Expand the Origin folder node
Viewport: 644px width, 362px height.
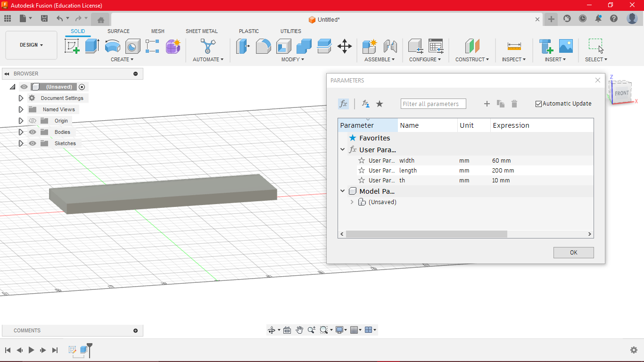click(x=21, y=121)
